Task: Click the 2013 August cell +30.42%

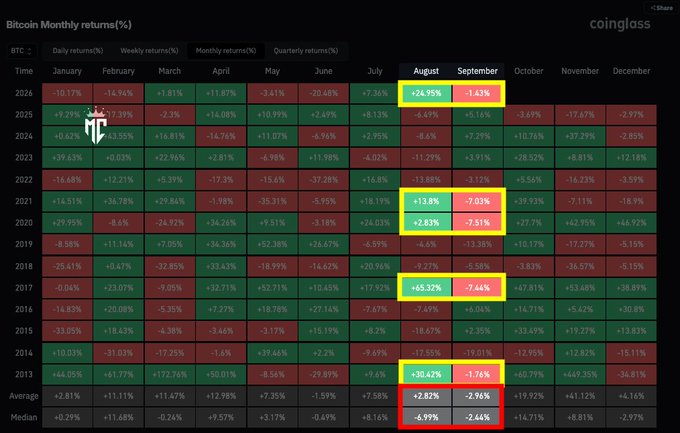Action: coord(426,374)
